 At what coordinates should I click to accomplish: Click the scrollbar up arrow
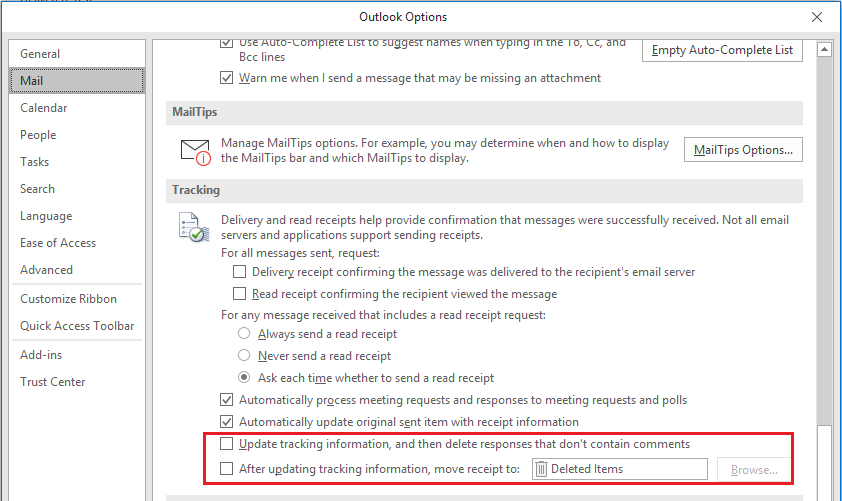click(x=824, y=49)
